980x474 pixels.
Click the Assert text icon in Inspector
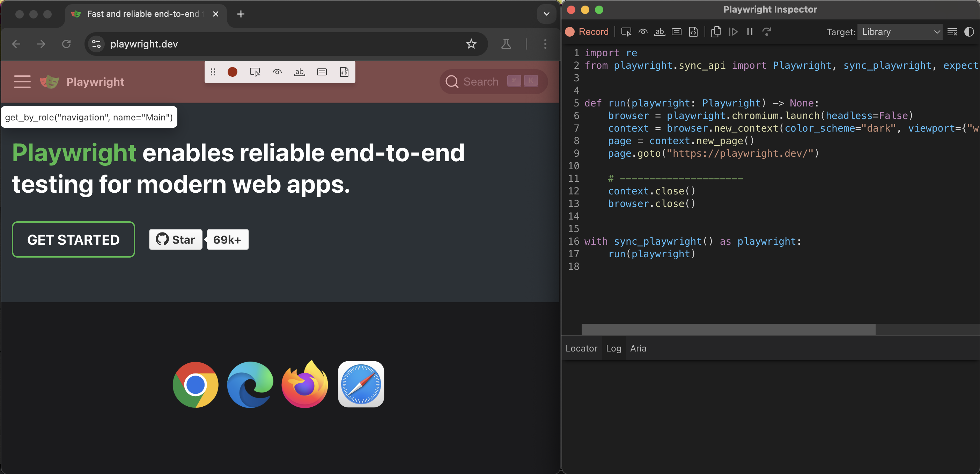pyautogui.click(x=660, y=32)
